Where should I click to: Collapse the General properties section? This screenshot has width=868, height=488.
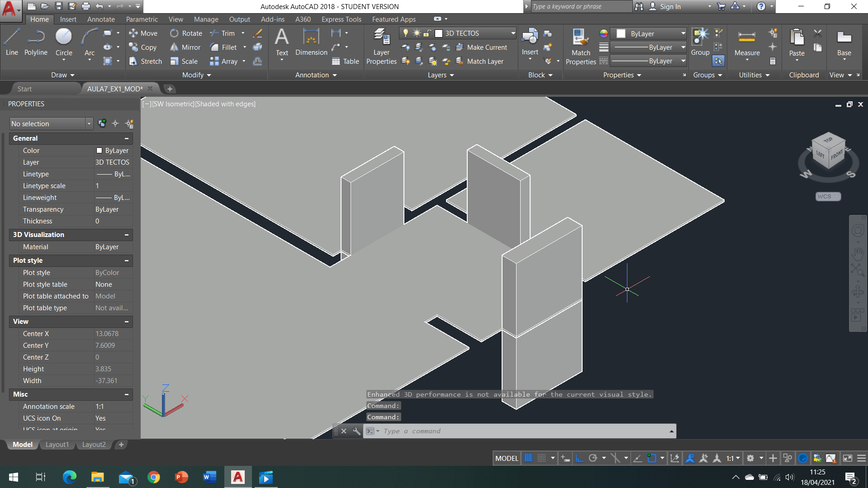[127, 138]
